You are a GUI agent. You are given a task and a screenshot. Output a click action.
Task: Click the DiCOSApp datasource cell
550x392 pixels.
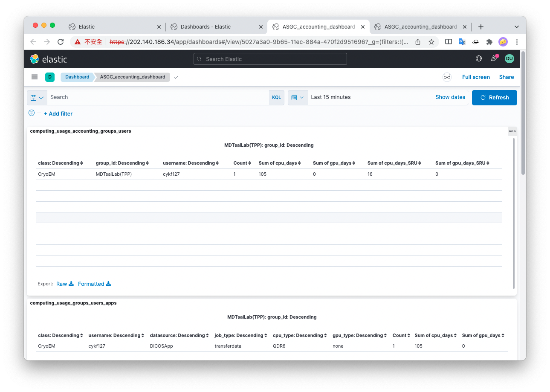tap(162, 346)
